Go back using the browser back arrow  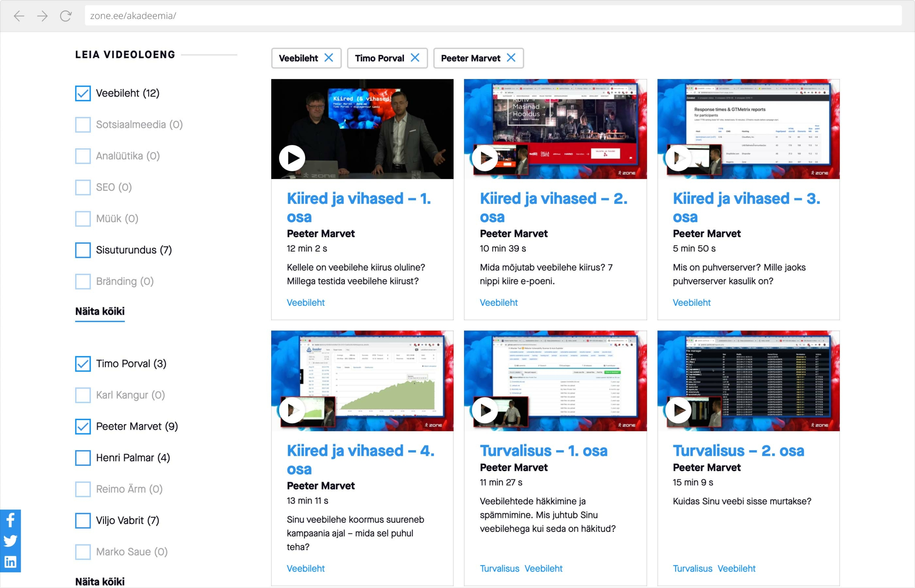[19, 16]
